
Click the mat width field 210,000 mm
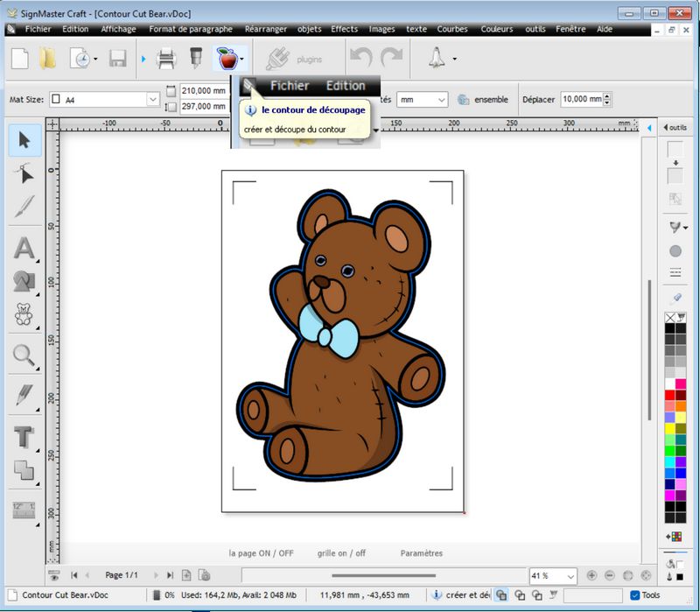204,91
